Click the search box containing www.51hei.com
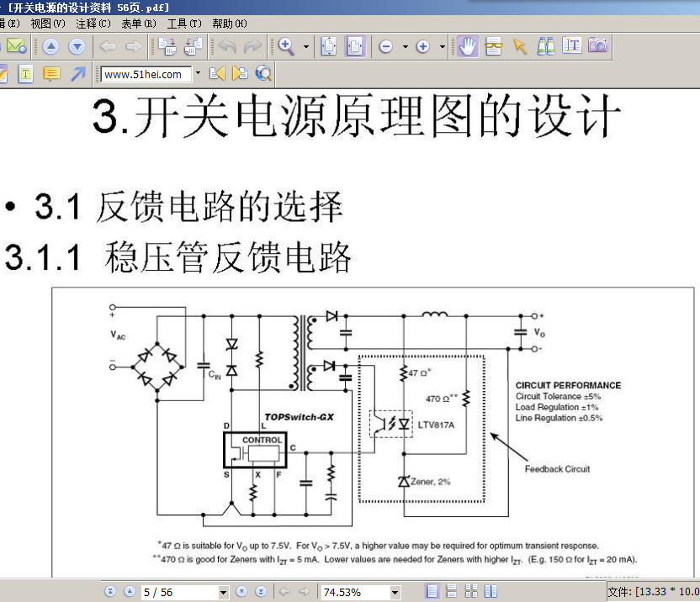700x602 pixels. (x=146, y=74)
